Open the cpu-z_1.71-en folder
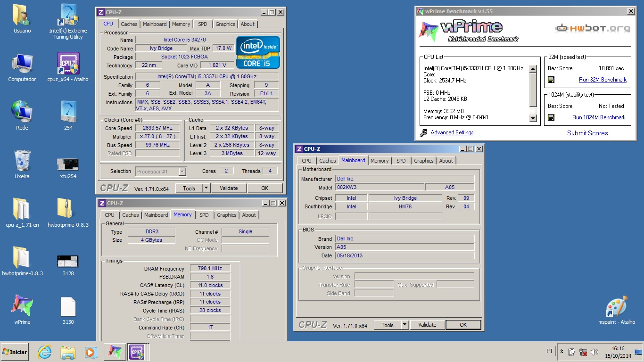 [22, 213]
